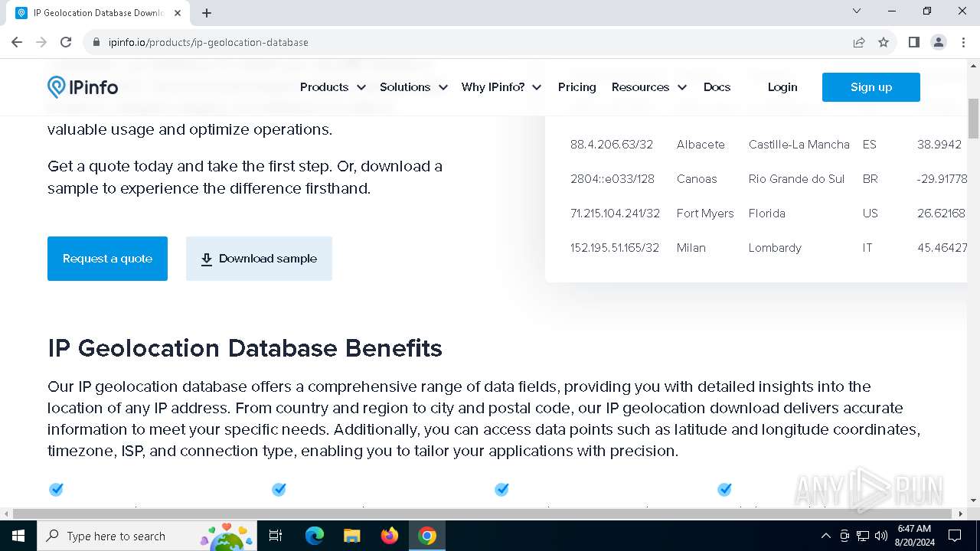
Task: Select the 88.4.206.63/32 table cell
Action: pos(612,145)
